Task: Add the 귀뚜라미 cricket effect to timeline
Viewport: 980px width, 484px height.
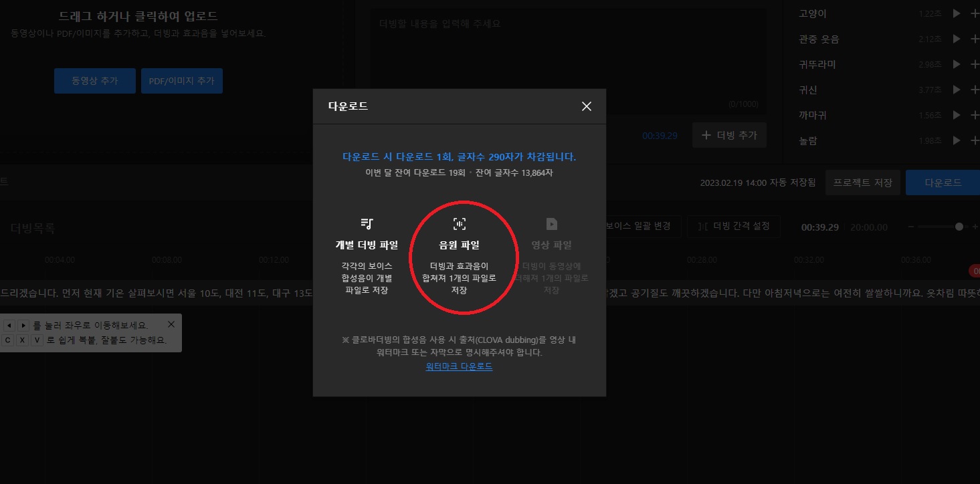Action: click(x=975, y=64)
